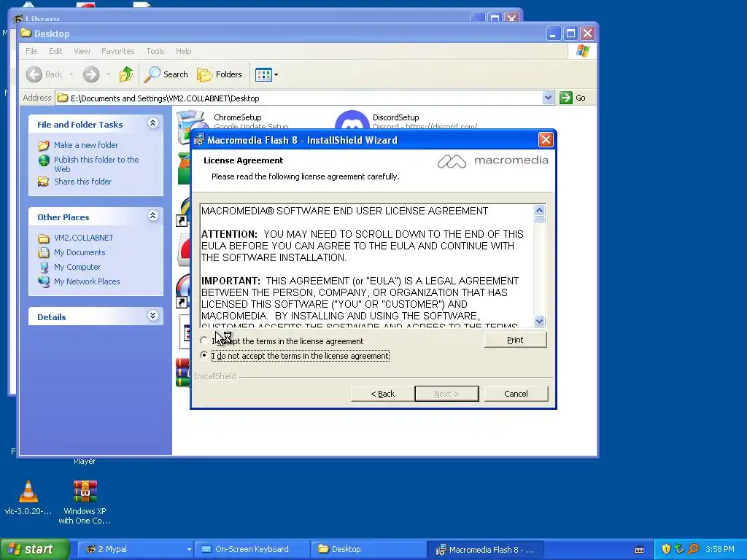The image size is (747, 560).
Task: Close the InstallShield Wizard dialog
Action: 546,140
